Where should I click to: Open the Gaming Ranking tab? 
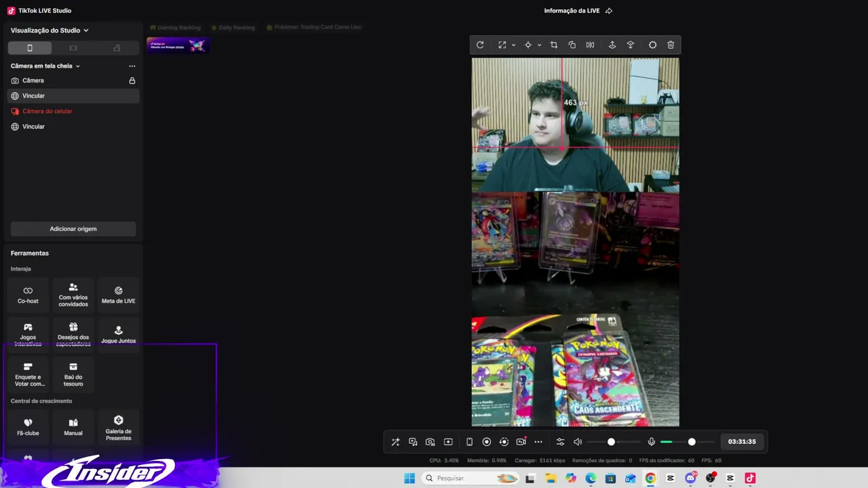[x=175, y=28]
